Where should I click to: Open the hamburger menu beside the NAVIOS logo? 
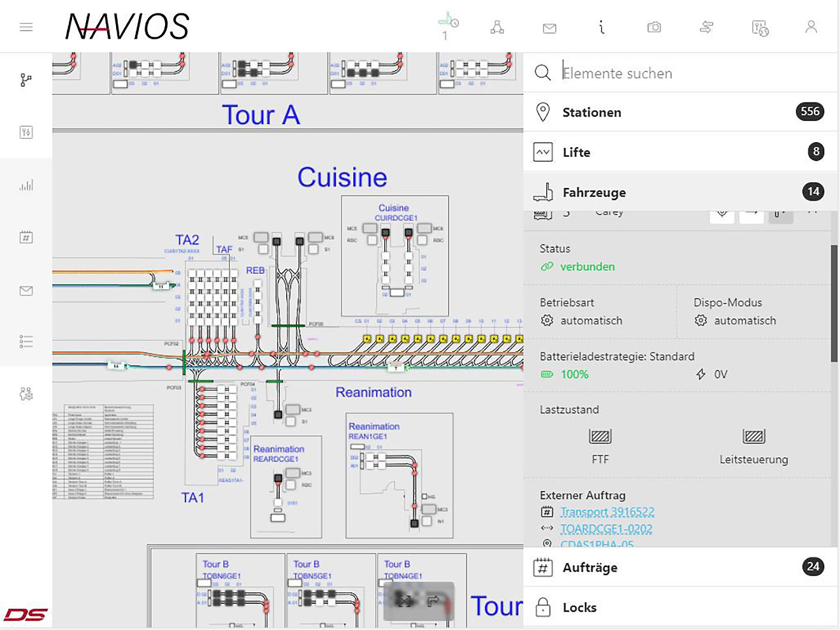click(26, 27)
